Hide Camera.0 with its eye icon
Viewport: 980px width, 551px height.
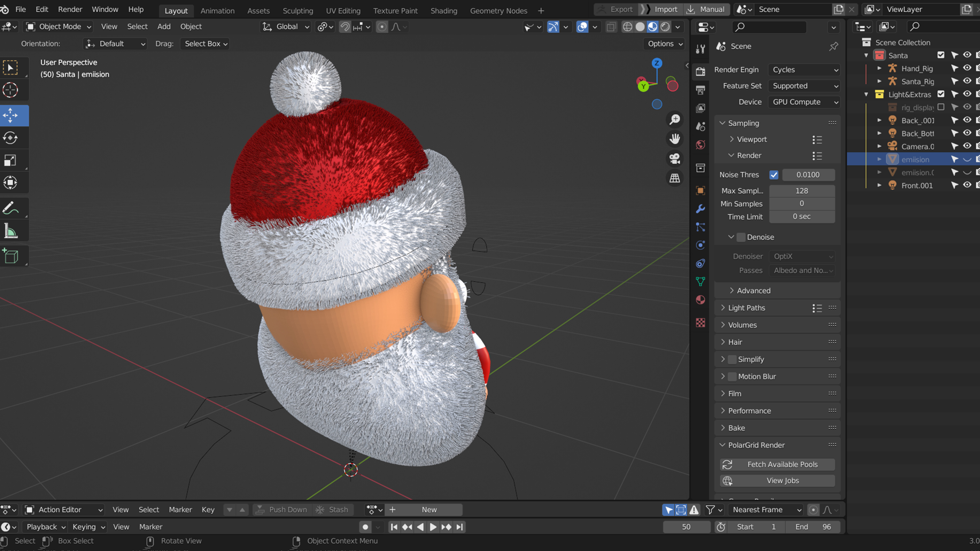pos(967,146)
